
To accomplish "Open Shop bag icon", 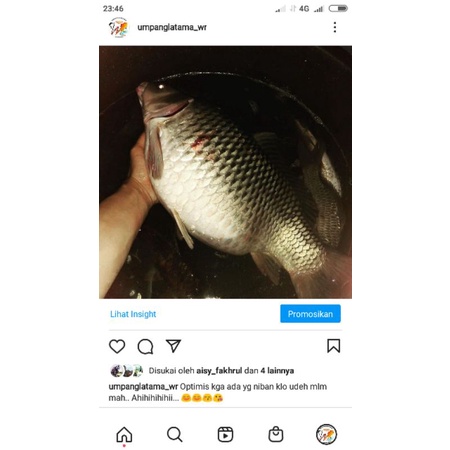I will pyautogui.click(x=276, y=434).
